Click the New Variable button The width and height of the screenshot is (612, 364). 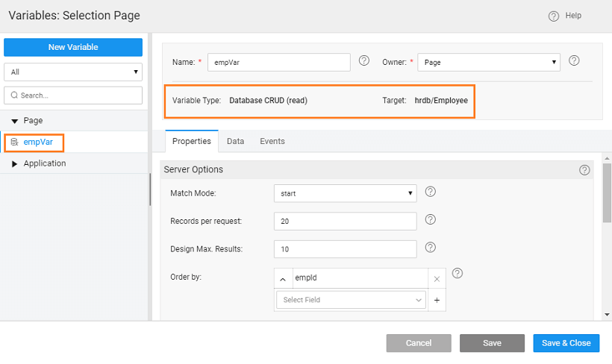[x=73, y=47]
